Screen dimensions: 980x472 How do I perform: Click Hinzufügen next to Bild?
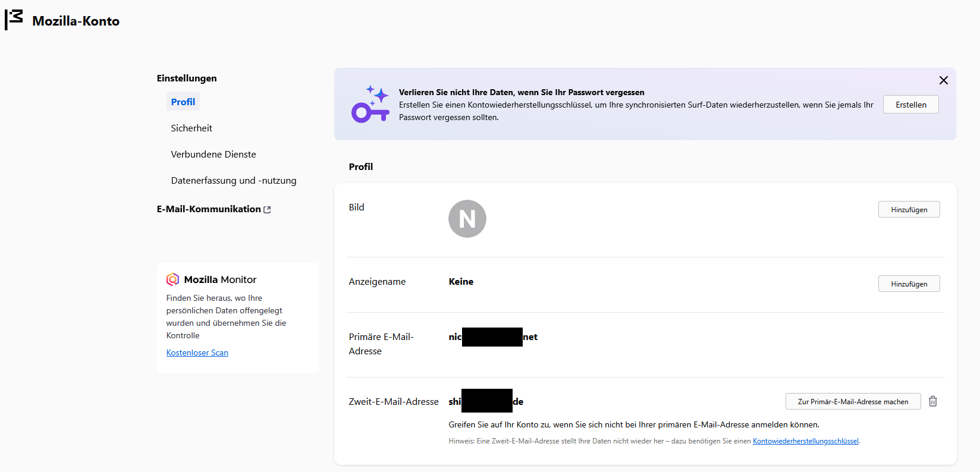[909, 210]
